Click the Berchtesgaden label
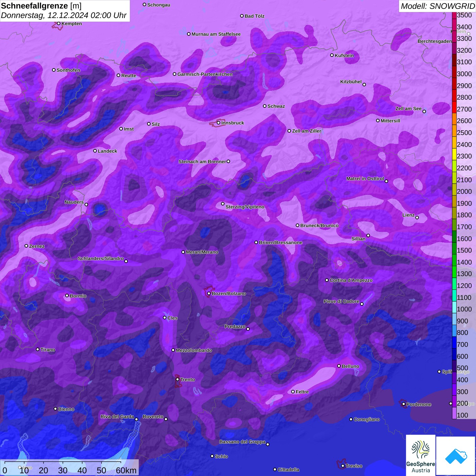476x476 pixels. click(x=435, y=41)
